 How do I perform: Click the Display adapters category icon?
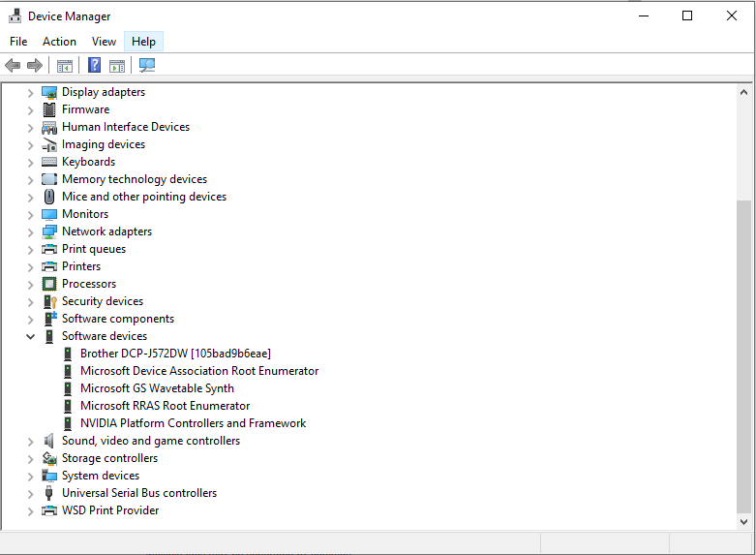point(49,92)
